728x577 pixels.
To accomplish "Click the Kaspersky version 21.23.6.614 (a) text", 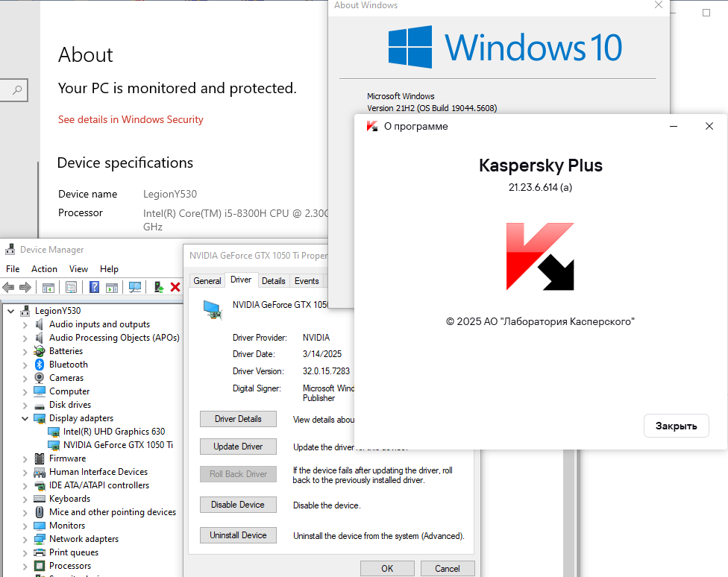I will [540, 188].
